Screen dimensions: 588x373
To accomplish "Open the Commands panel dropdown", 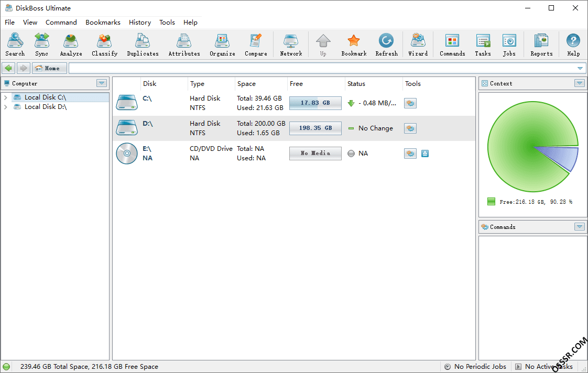I will 580,227.
